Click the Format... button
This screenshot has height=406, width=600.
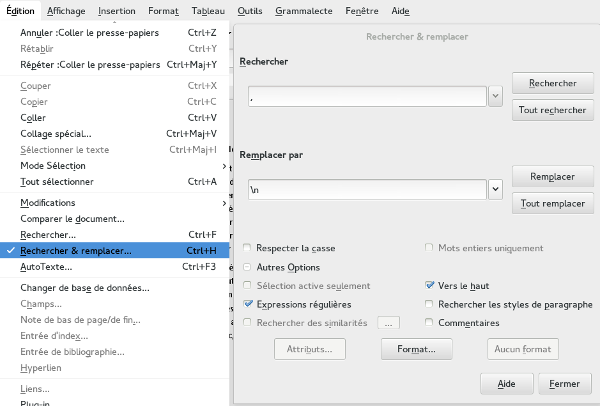(416, 350)
